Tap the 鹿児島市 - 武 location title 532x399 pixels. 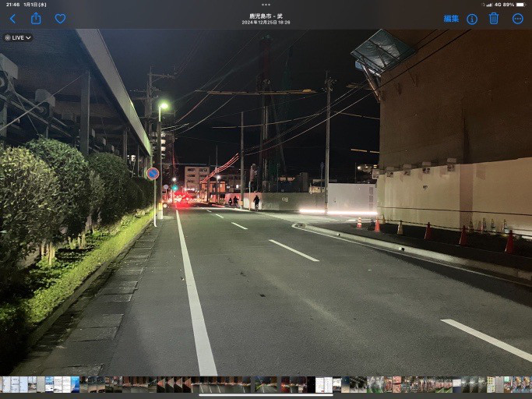(266, 16)
